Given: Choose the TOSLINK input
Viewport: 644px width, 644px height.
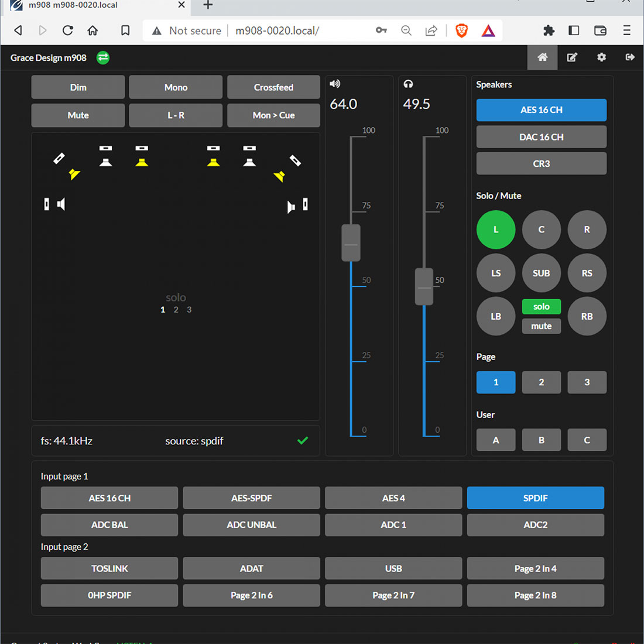Looking at the screenshot, I should point(109,568).
